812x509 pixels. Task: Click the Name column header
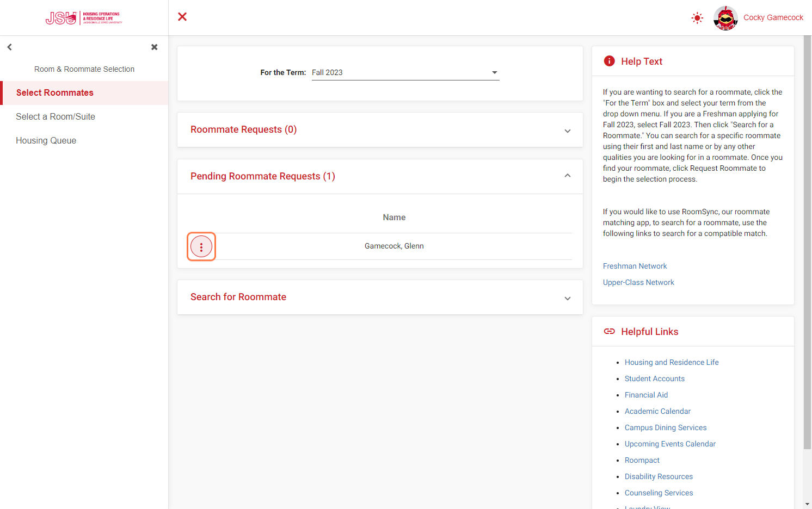tap(394, 218)
